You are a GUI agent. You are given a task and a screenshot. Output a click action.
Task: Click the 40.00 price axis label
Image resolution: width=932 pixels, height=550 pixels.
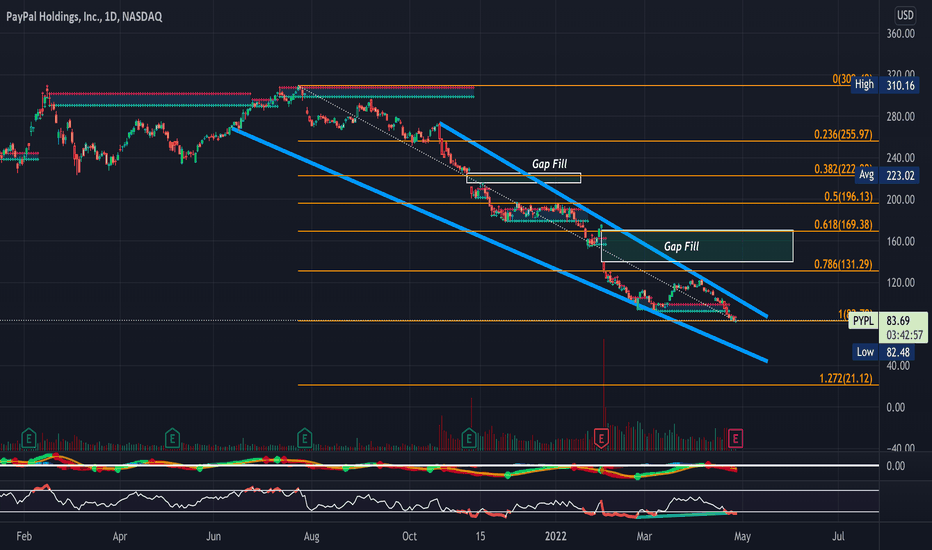pyautogui.click(x=900, y=366)
